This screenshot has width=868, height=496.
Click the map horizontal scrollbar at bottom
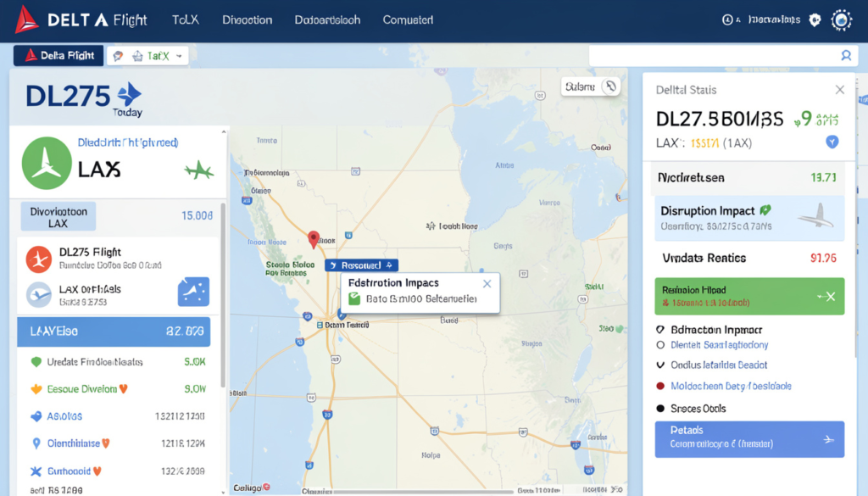click(x=424, y=491)
